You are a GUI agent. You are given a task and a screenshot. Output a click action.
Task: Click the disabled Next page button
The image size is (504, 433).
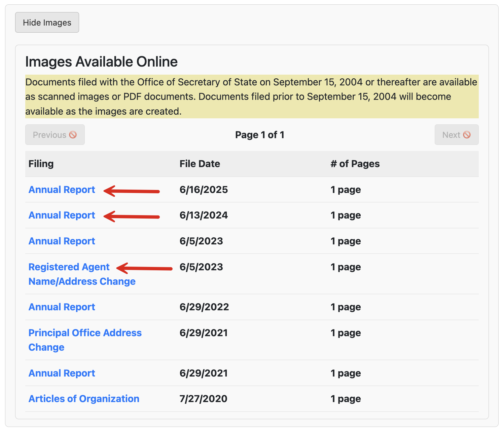[457, 135]
